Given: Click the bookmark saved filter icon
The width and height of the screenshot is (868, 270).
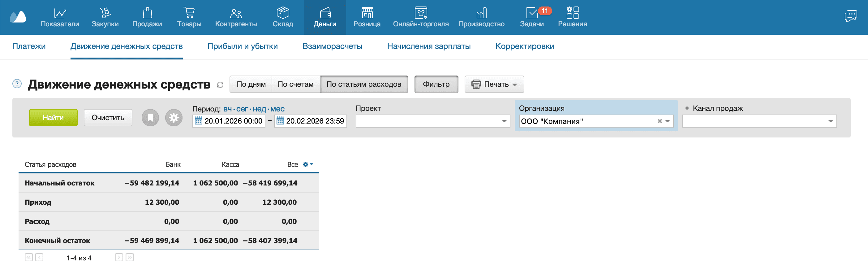Looking at the screenshot, I should 150,118.
